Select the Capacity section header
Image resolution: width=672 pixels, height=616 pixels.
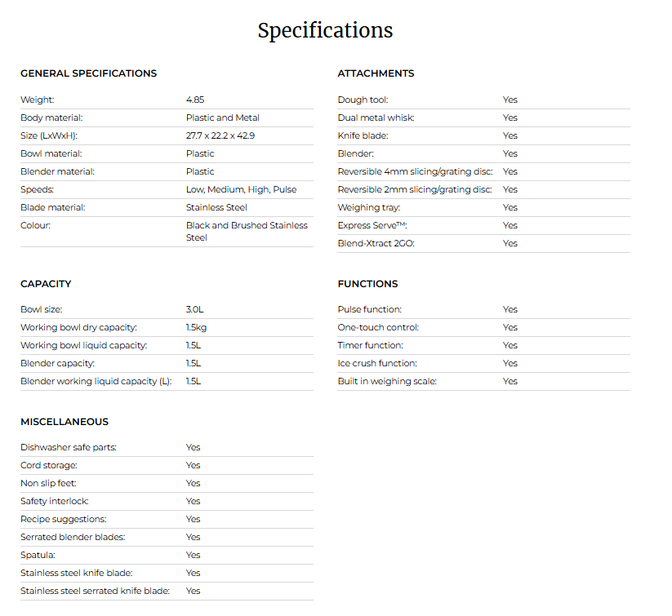pyautogui.click(x=46, y=284)
